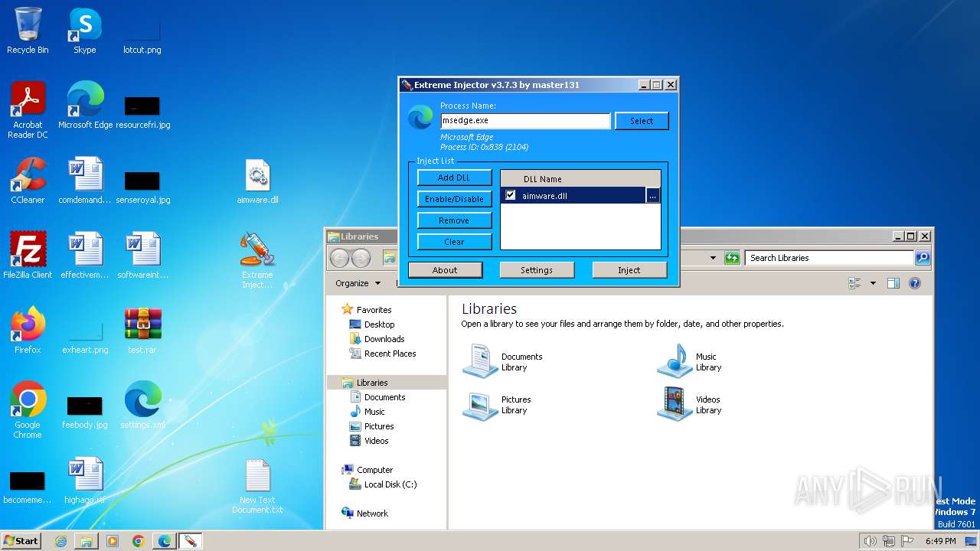
Task: Open the aimware.dll options ellipsis button
Action: pos(652,196)
